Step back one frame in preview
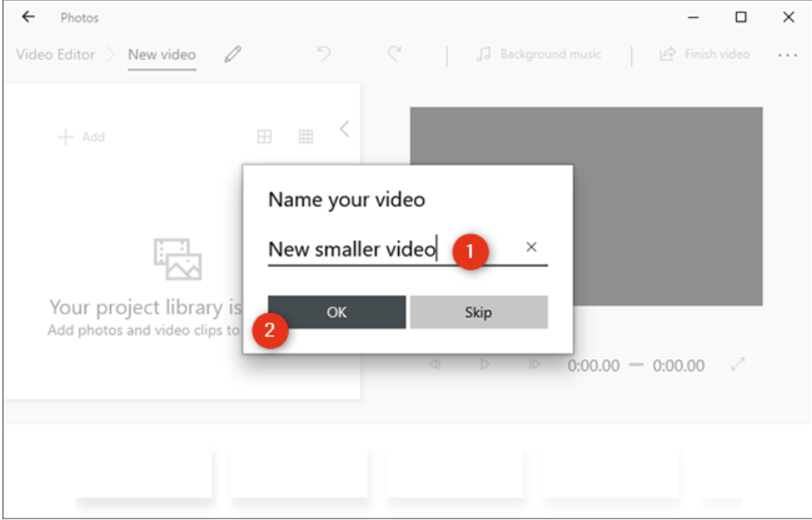Image resolution: width=812 pixels, height=520 pixels. coord(435,364)
